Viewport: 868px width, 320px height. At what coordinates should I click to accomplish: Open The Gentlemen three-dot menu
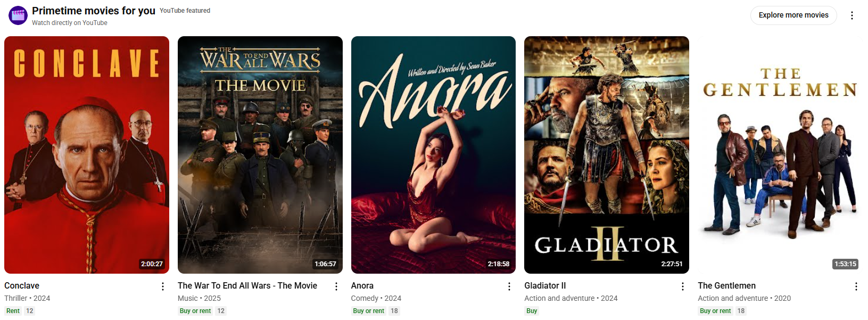click(x=856, y=286)
